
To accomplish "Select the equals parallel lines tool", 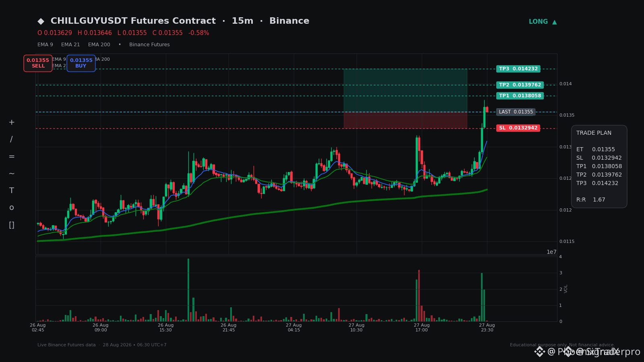I will [x=12, y=156].
